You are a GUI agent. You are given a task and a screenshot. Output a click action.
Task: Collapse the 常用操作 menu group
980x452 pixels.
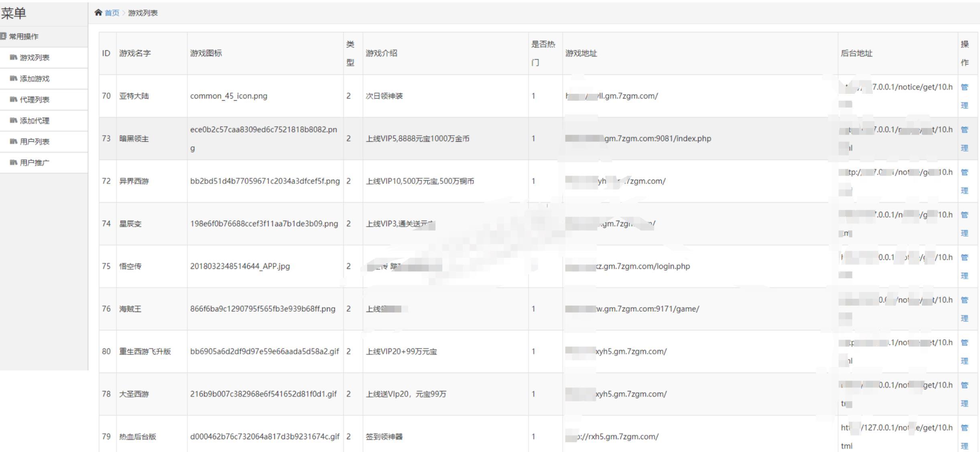click(44, 36)
